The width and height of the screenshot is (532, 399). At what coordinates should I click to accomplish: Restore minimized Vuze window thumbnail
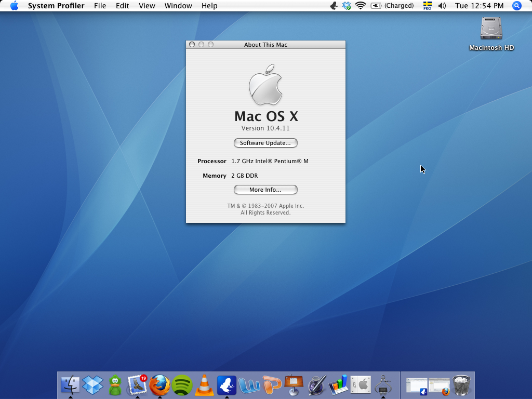pyautogui.click(x=417, y=386)
